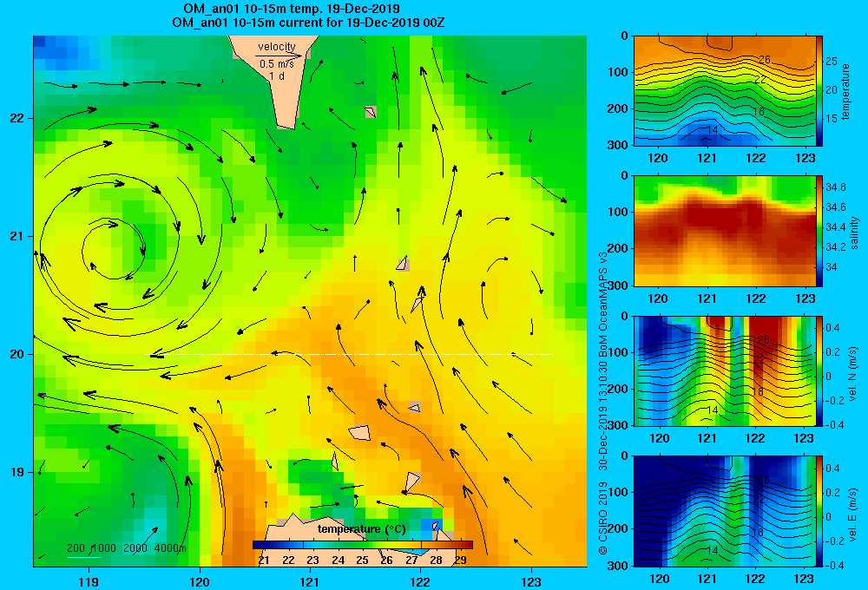The image size is (868, 590).
Task: Click the salinity section color bar
Action: 819,231
